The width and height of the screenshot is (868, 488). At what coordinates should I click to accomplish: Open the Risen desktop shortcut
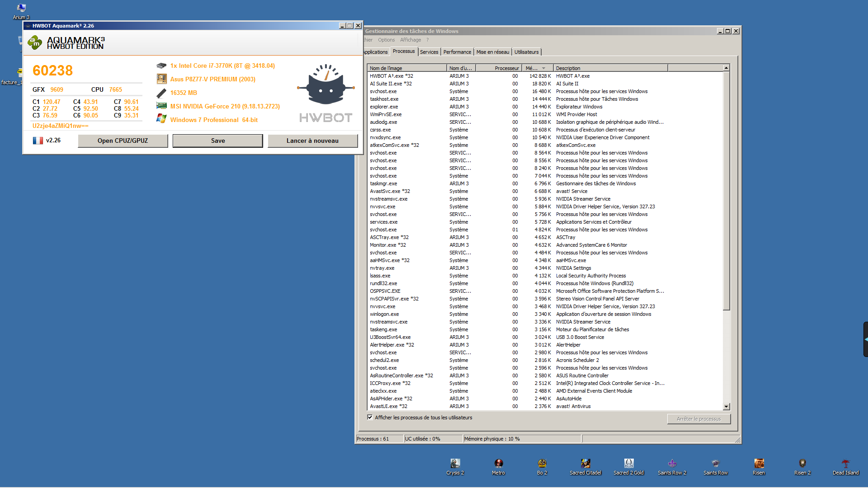click(x=759, y=467)
